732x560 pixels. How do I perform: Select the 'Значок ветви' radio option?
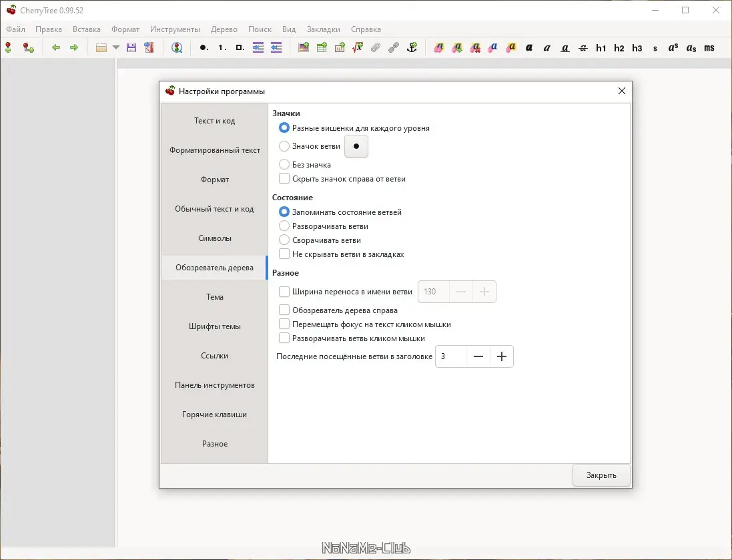coord(284,146)
